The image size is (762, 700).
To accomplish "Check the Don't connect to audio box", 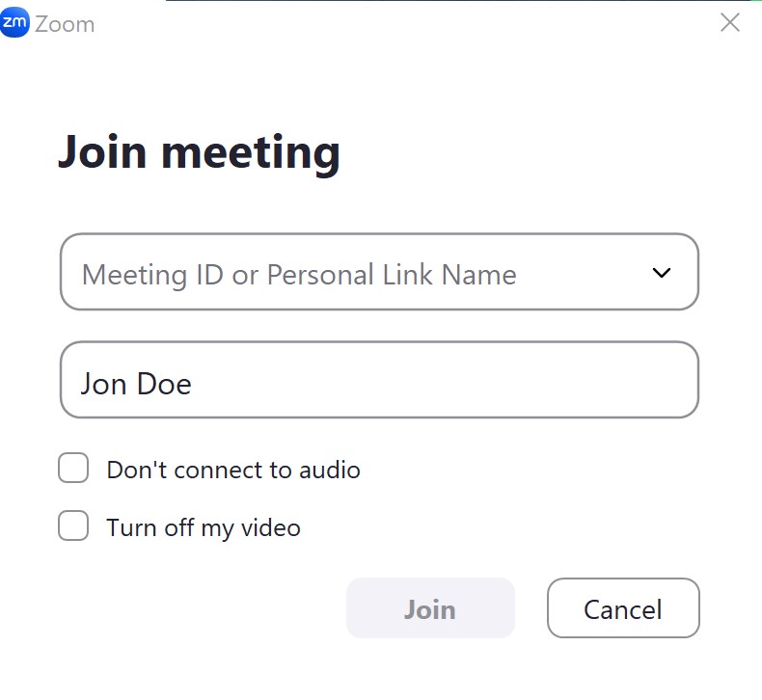I will [x=73, y=470].
